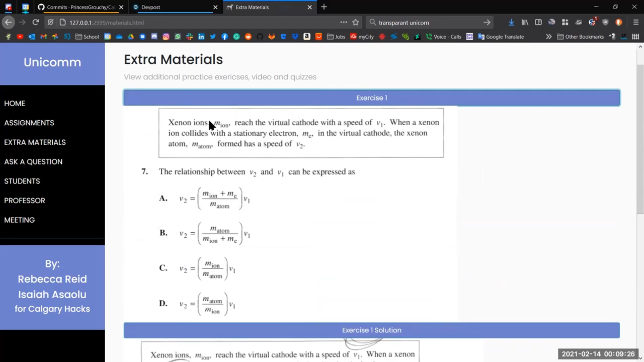Viewport: 644px width, 362px height.
Task: Go to Assignments in sidebar
Action: (29, 123)
